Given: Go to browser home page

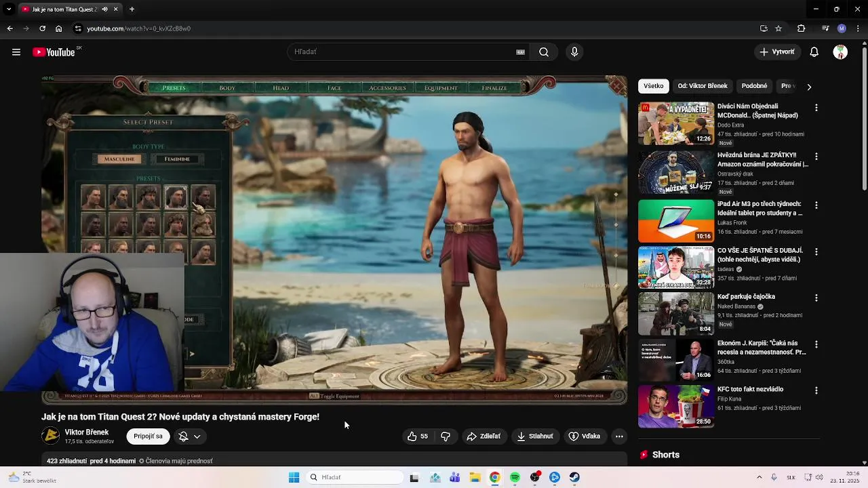Looking at the screenshot, I should coord(59,28).
